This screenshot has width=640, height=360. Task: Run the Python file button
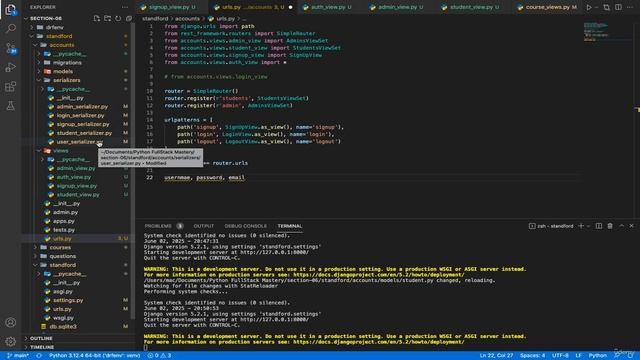(589, 7)
